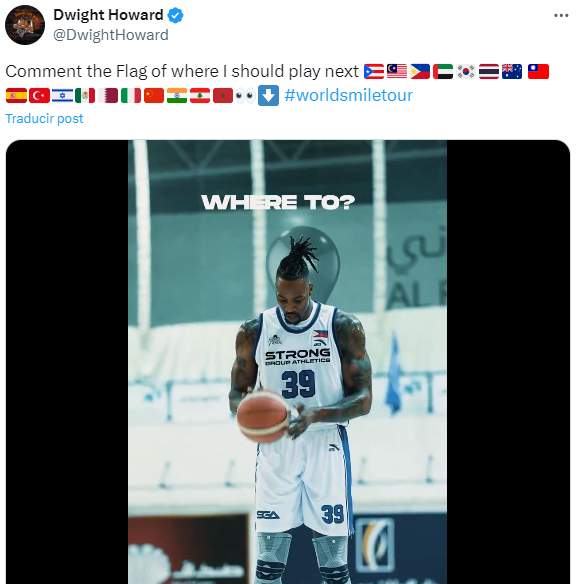Click the Australia flag emoji
Screen dimensions: 581x584
(512, 72)
